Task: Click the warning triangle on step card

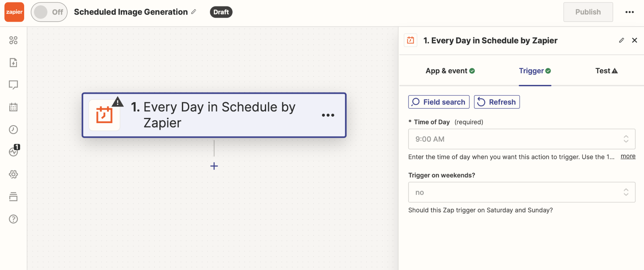Action: 118,102
